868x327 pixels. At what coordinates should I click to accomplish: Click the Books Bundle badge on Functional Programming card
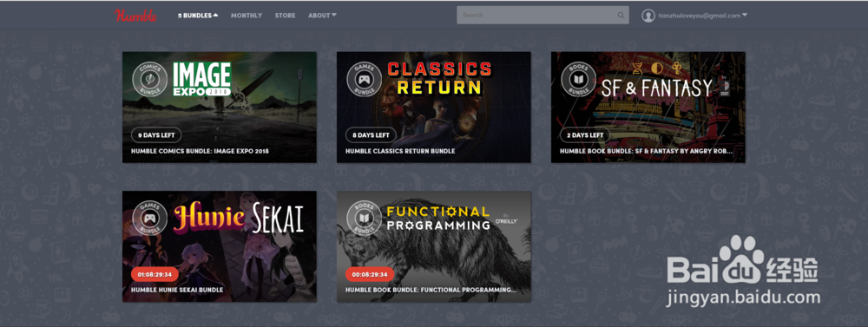365,219
